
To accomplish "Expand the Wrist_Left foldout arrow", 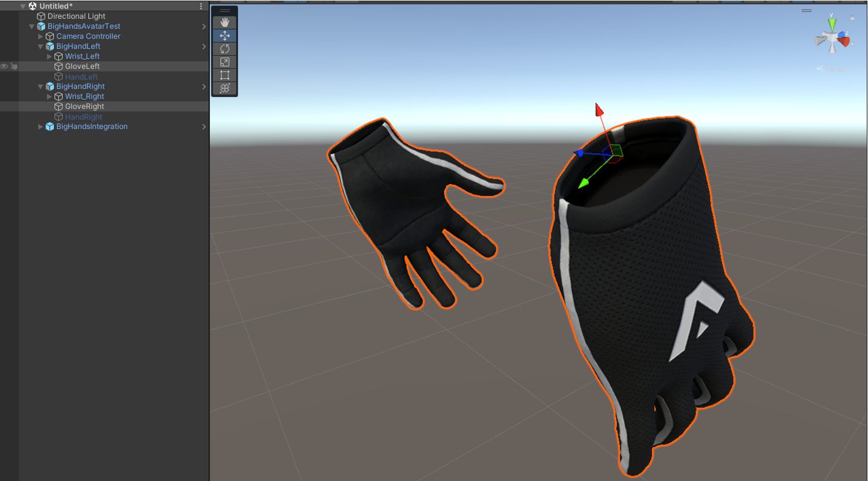I will tap(50, 56).
